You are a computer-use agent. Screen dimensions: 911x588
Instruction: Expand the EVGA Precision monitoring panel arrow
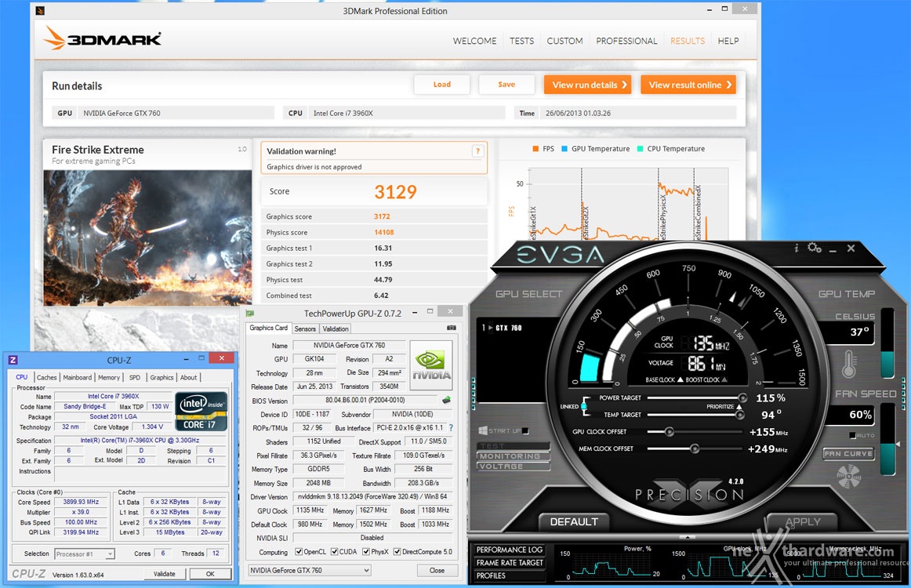[687, 537]
